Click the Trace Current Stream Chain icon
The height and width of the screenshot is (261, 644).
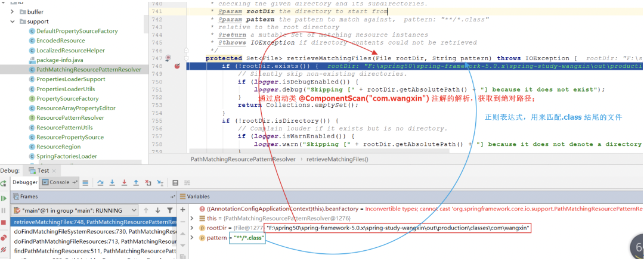(187, 182)
